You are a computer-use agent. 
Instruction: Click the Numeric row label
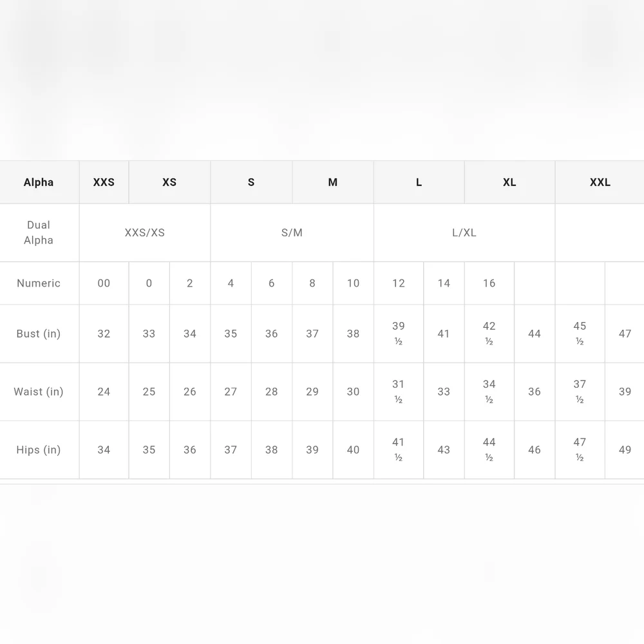[x=39, y=283]
